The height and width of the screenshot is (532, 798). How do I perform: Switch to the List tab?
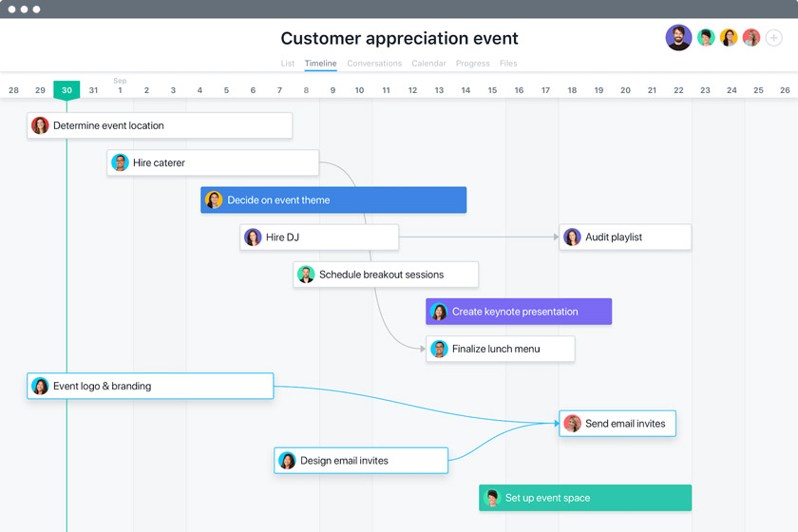tap(287, 64)
